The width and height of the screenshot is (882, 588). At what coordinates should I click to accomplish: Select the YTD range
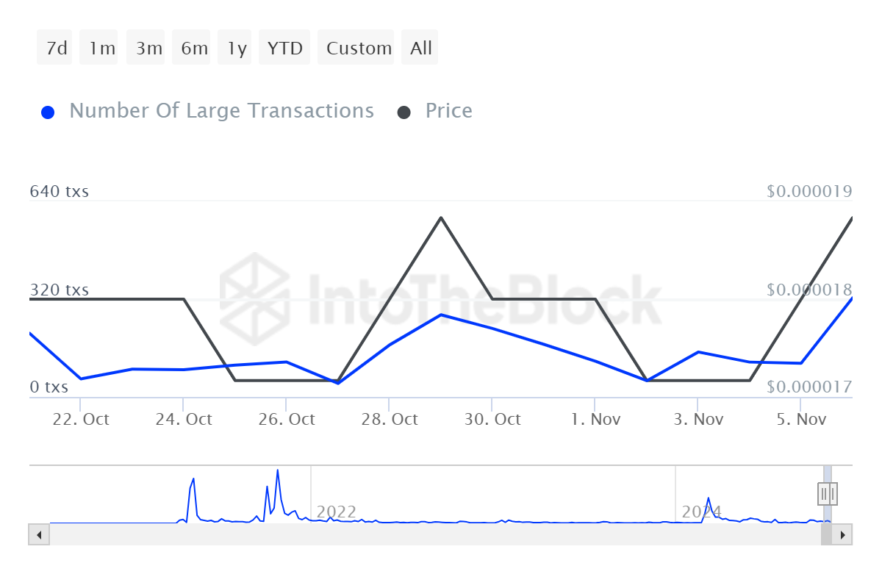pos(285,48)
